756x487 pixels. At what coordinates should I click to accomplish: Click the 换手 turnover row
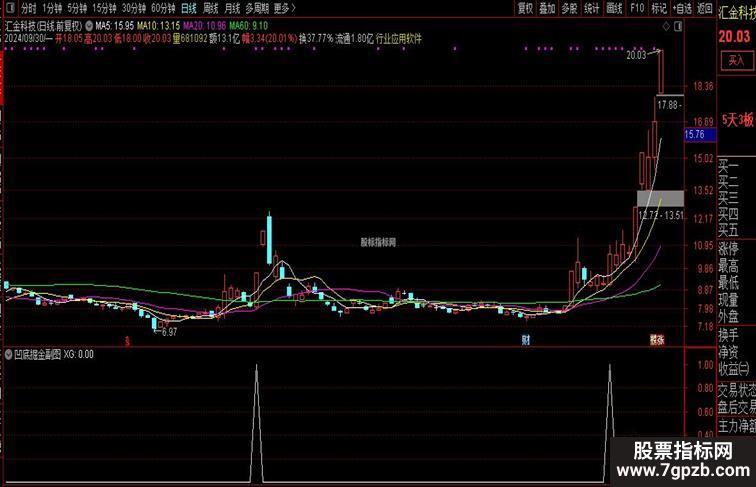pyautogui.click(x=728, y=334)
